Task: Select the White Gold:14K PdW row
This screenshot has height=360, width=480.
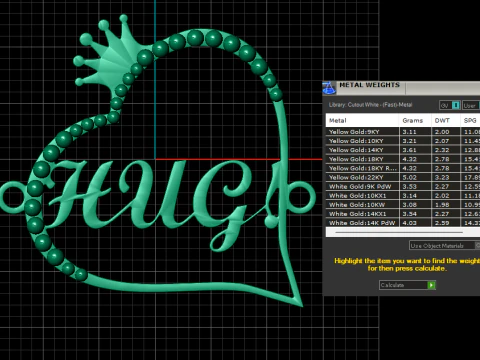Action: pyautogui.click(x=403, y=223)
